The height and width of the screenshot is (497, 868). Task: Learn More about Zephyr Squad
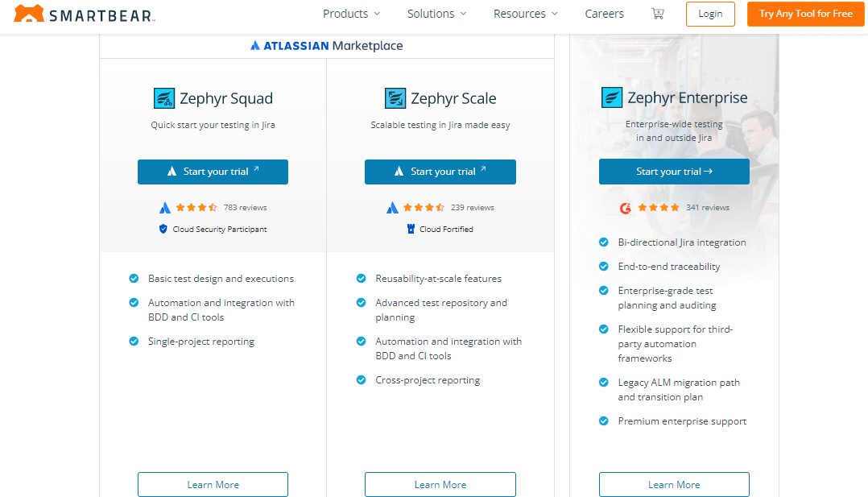pyautogui.click(x=213, y=485)
